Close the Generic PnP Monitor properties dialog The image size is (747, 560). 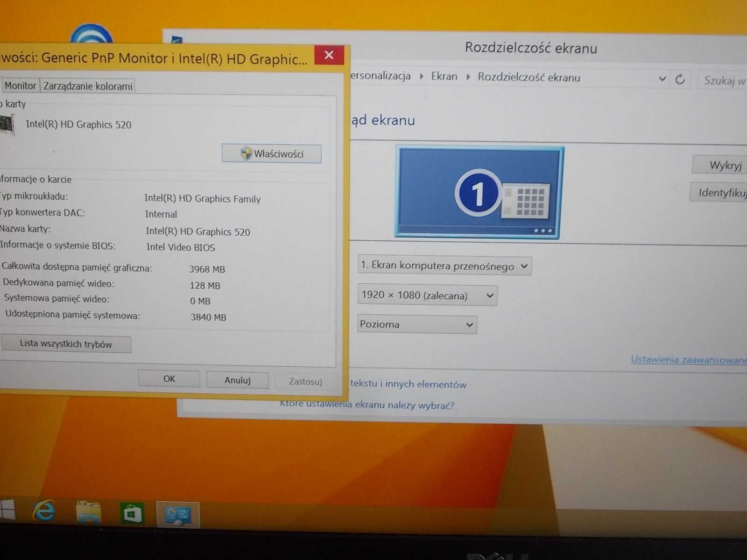(329, 55)
